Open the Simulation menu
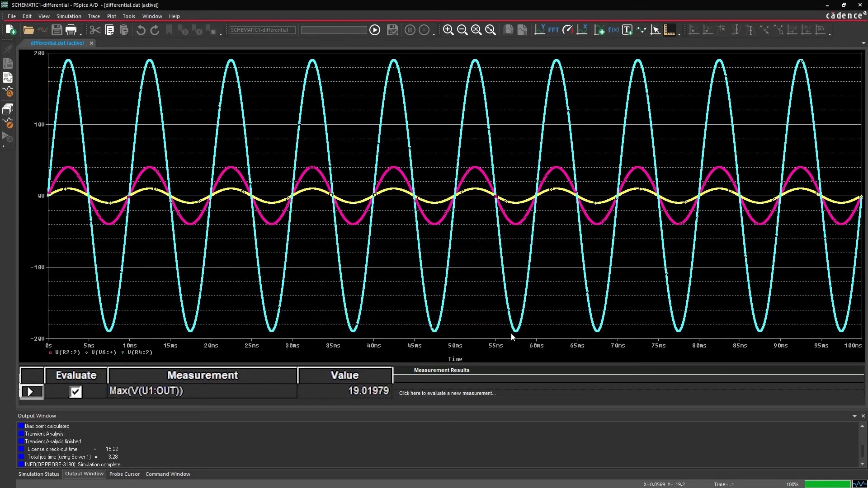Screen dimensions: 868x488 click(69, 16)
